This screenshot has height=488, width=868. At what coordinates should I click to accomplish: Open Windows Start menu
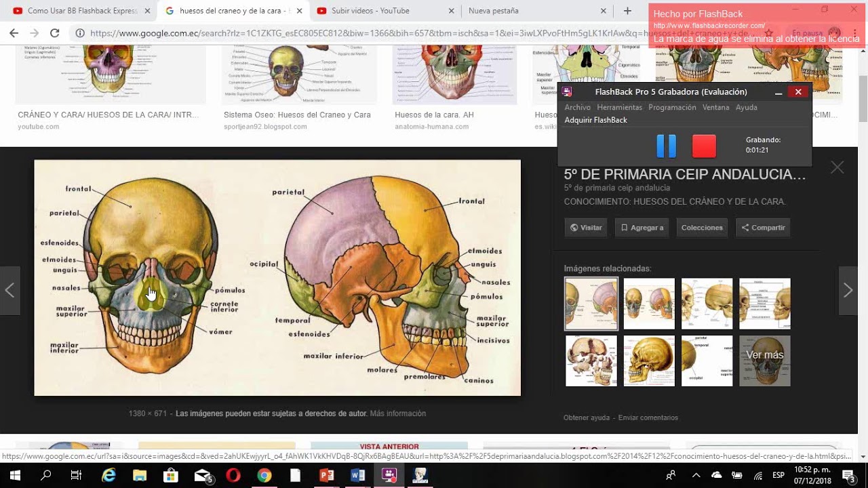click(14, 475)
